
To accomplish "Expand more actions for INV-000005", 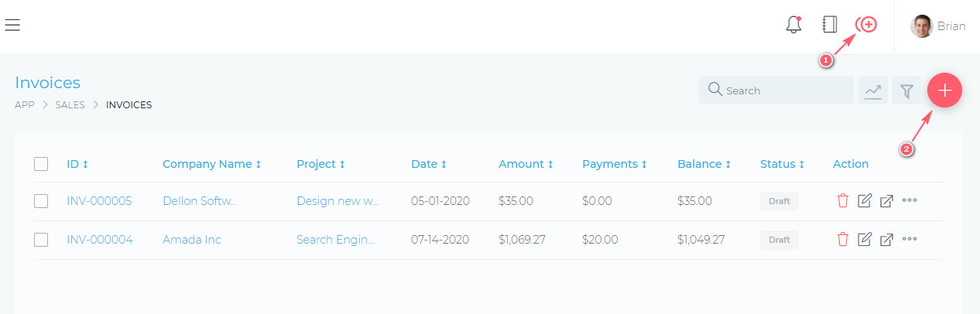I will click(910, 201).
